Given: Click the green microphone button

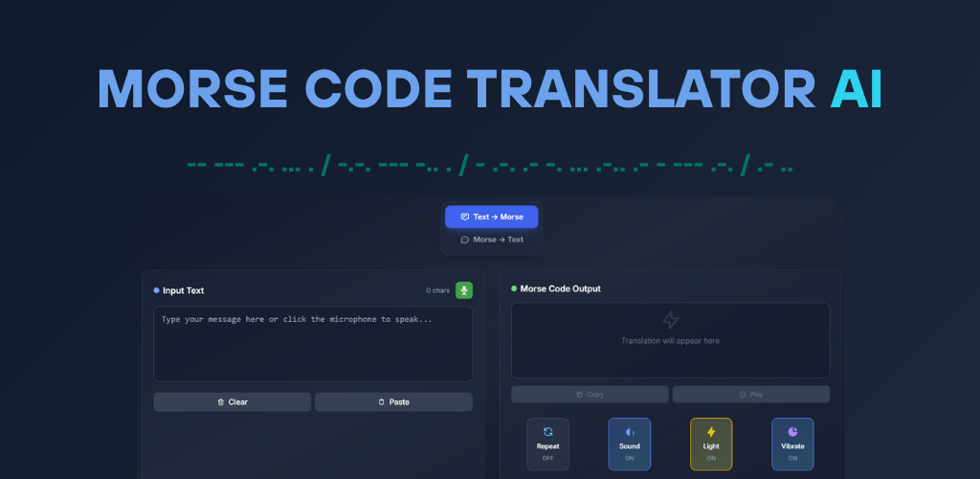Looking at the screenshot, I should click(464, 290).
